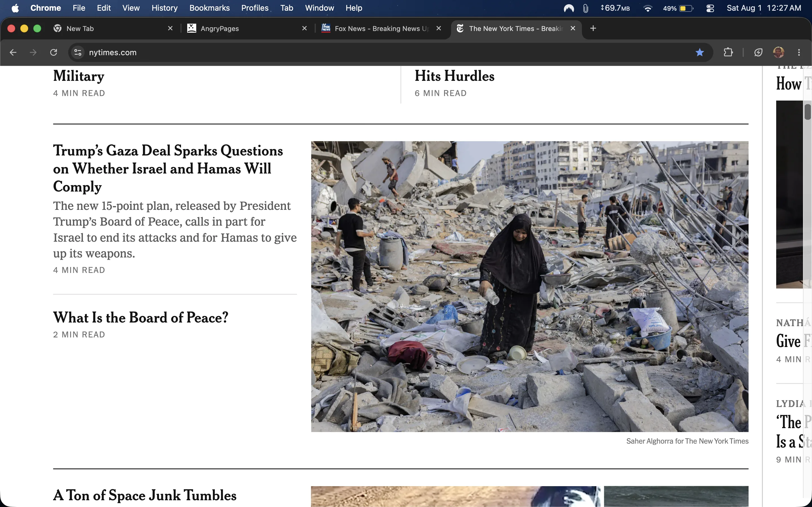
Task: Open the History menu
Action: coord(164,8)
